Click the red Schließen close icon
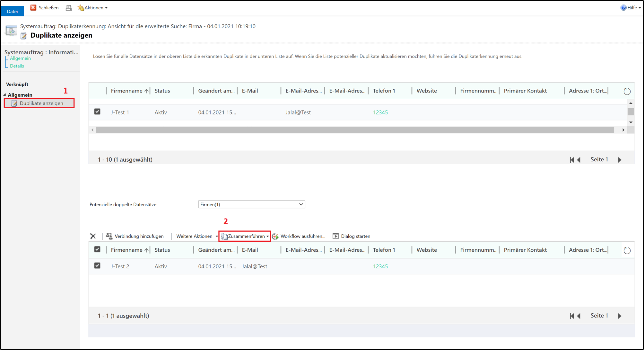This screenshot has width=644, height=350. click(x=33, y=7)
